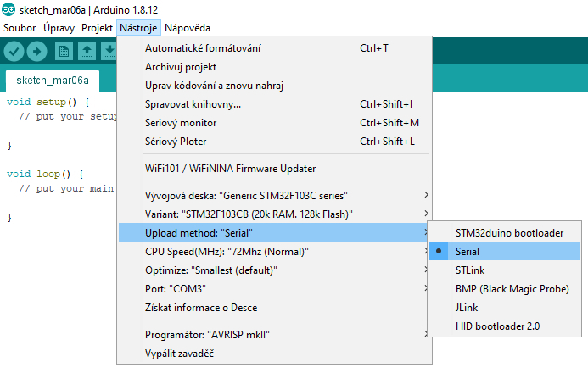Select the sketch_mar06a tab
The width and height of the screenshot is (588, 373).
[x=53, y=81]
